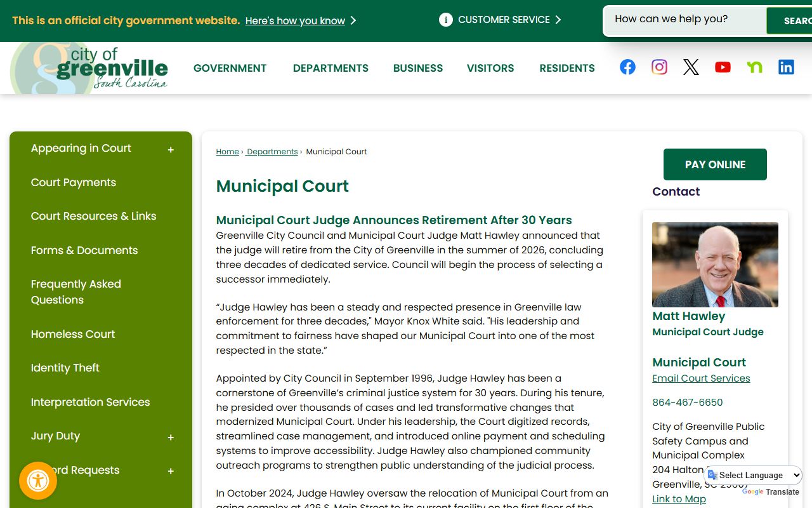Open the city's Nextdoor page
Image resolution: width=812 pixels, height=508 pixels.
tap(754, 67)
